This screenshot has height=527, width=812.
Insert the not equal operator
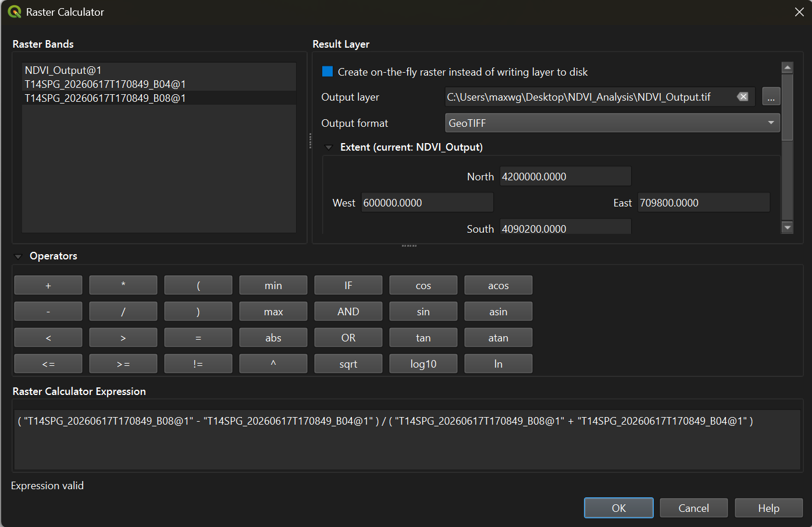point(198,364)
